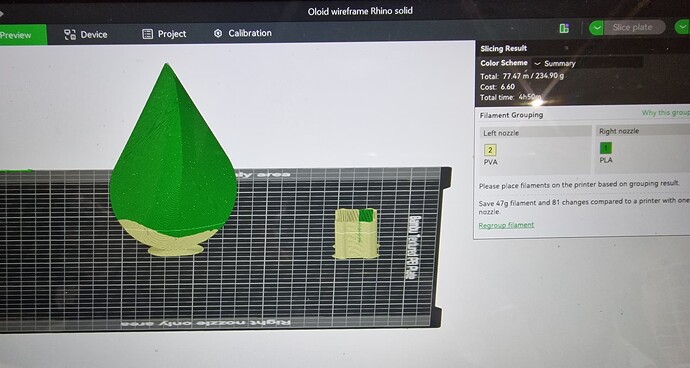The image size is (690, 368).
Task: Click the Slice plate button
Action: pos(632,27)
